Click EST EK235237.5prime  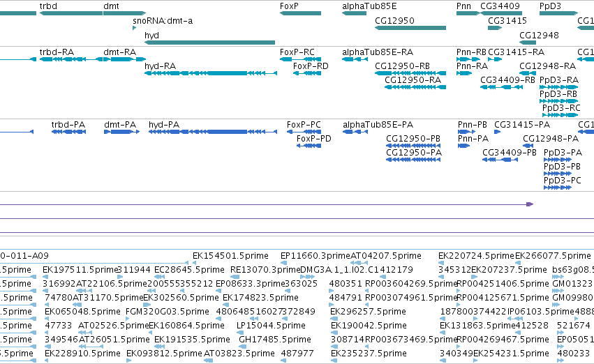pos(369,354)
